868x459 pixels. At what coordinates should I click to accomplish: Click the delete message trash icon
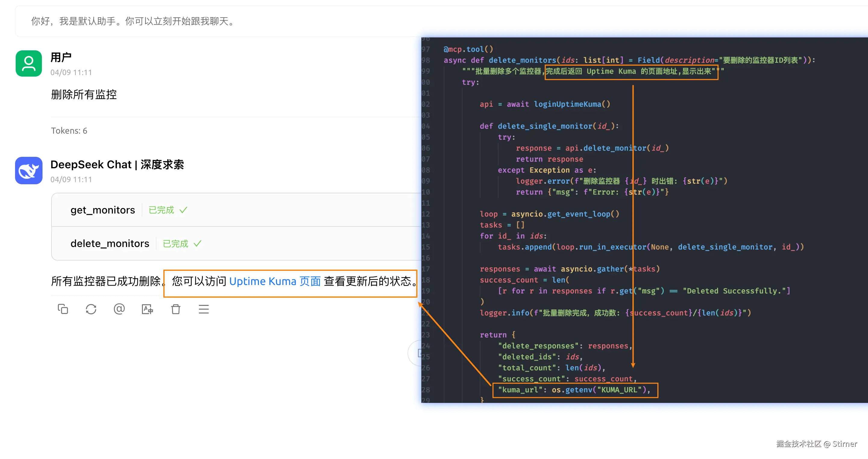pos(175,309)
